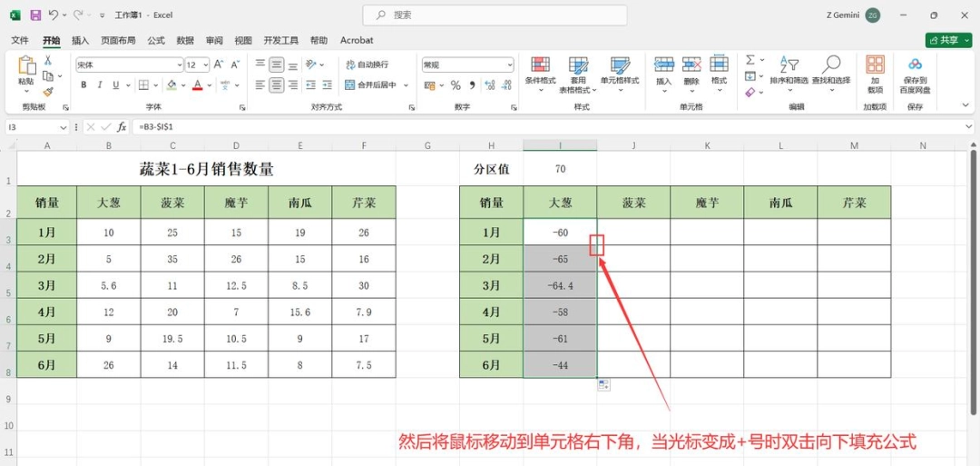
Task: Click the Insert cells (插入) icon
Action: click(x=663, y=64)
